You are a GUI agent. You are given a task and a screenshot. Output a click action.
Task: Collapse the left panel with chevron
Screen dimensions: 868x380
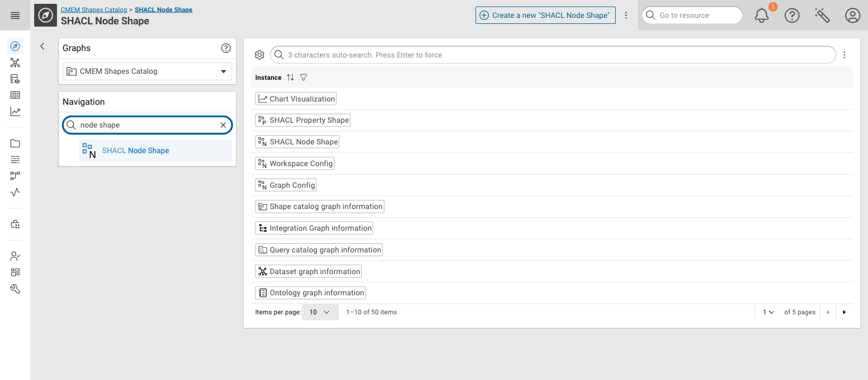coord(42,47)
